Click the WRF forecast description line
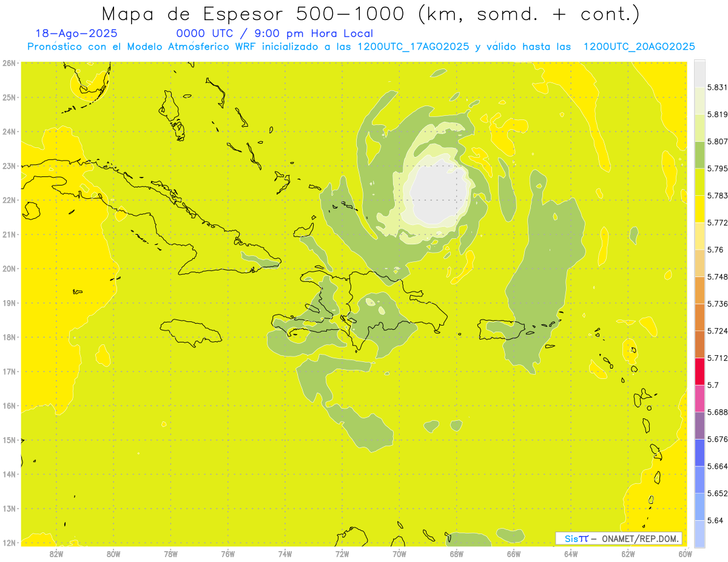728x562 pixels. click(x=361, y=47)
